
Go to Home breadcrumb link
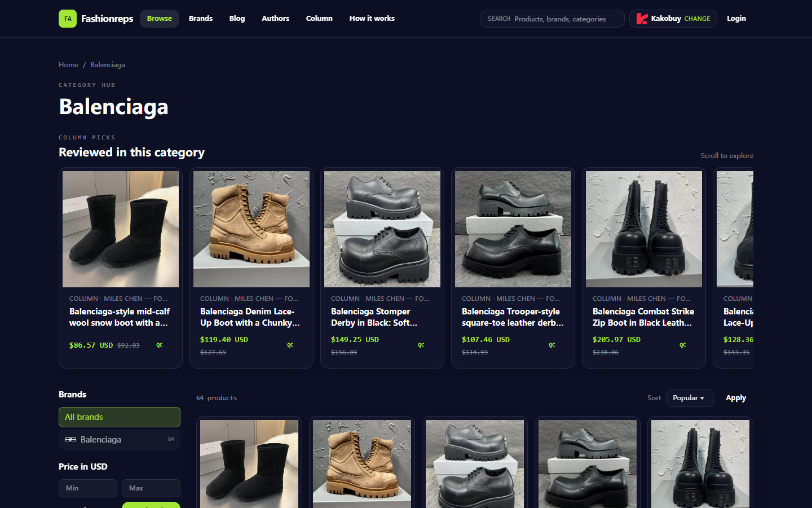click(69, 65)
